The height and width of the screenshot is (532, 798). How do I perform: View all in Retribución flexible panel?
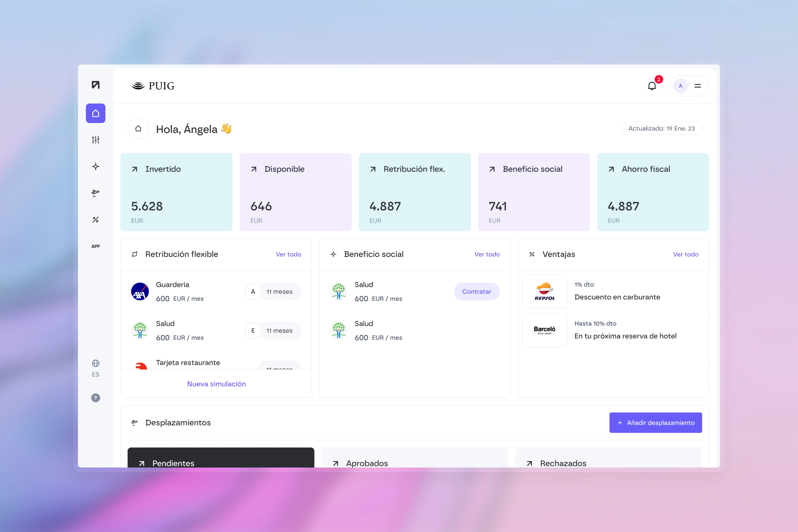click(288, 254)
